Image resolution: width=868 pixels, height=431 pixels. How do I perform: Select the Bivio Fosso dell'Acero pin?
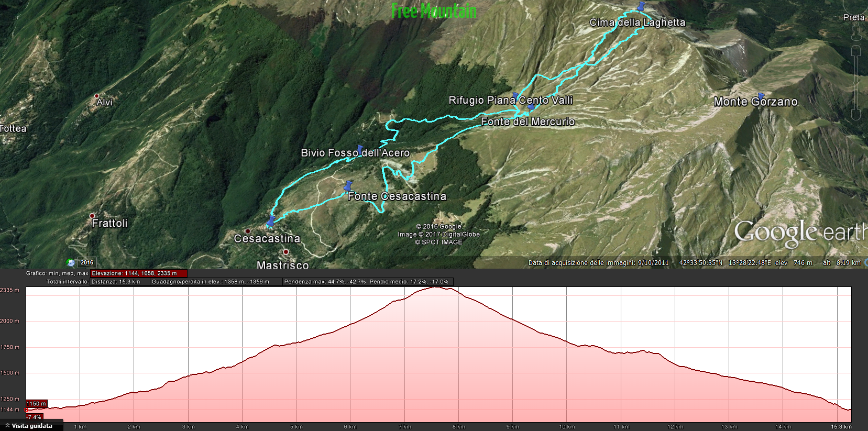click(360, 150)
